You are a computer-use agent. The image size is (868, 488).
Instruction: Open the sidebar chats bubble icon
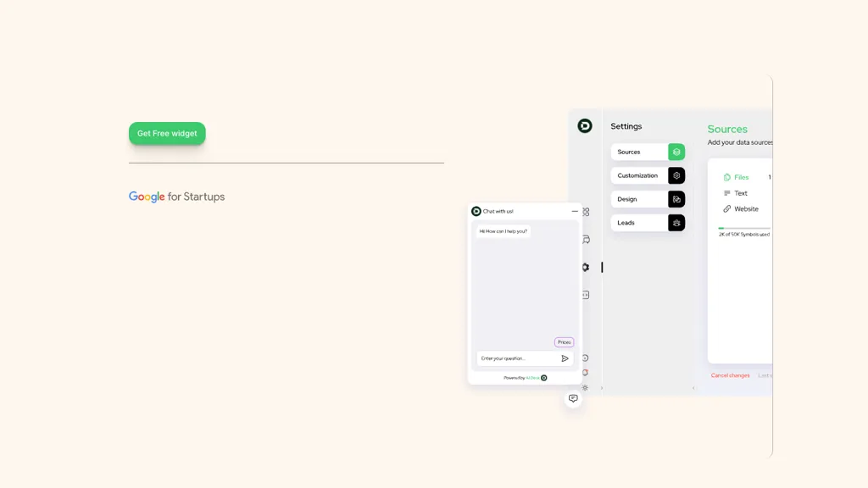pyautogui.click(x=586, y=240)
